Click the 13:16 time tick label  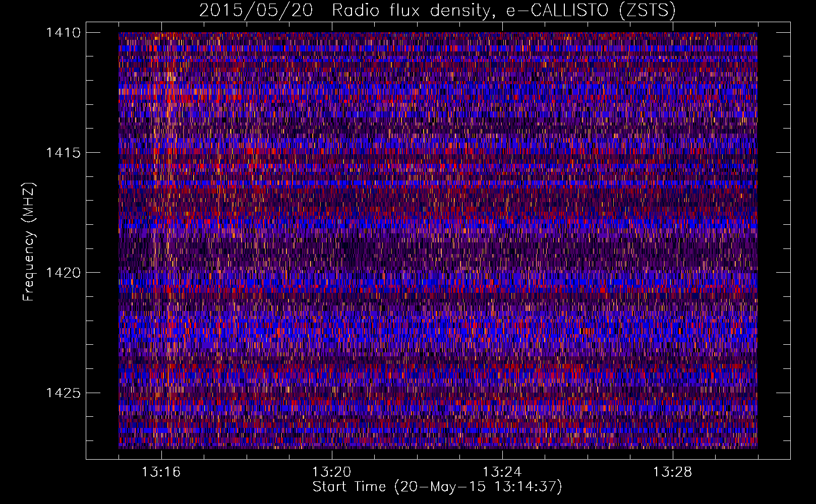pos(161,472)
